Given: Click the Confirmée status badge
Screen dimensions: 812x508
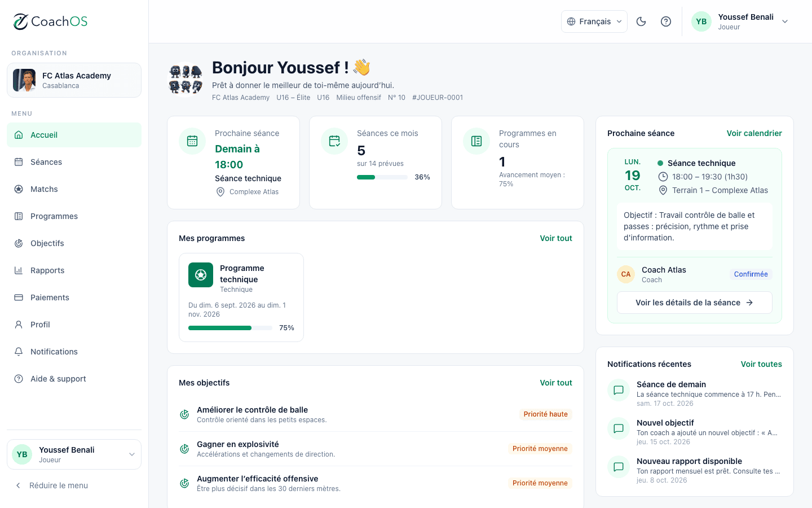Looking at the screenshot, I should pos(751,274).
